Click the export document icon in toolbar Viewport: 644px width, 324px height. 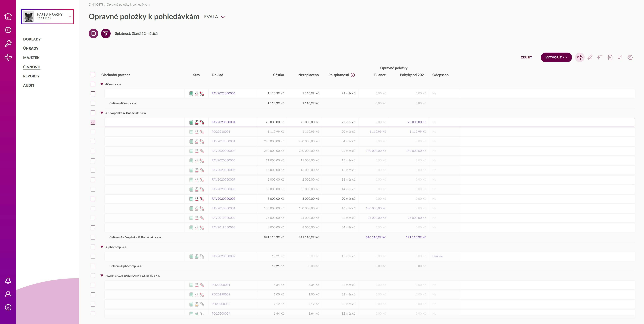coord(610,57)
